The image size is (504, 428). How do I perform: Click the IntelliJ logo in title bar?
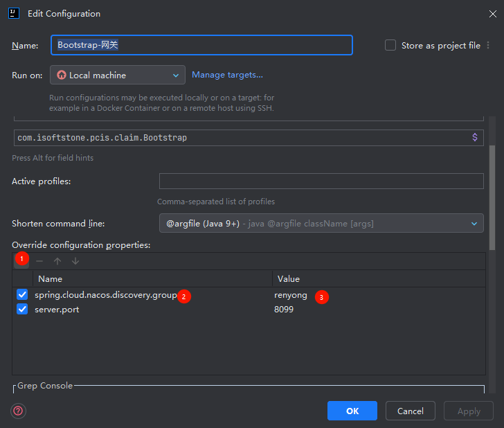(14, 13)
